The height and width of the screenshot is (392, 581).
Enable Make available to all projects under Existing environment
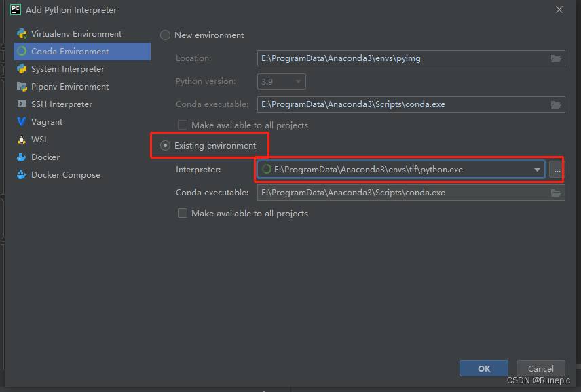coord(183,213)
